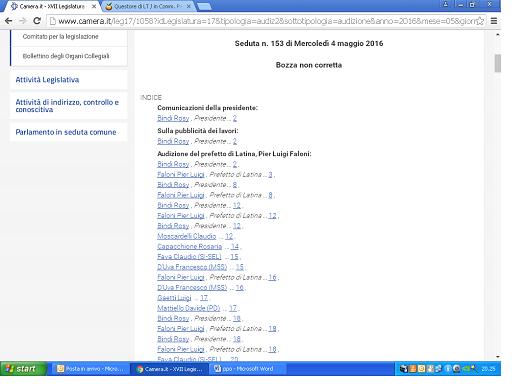Click the vertical scrollbar thumb
512x384 pixels.
click(x=498, y=63)
